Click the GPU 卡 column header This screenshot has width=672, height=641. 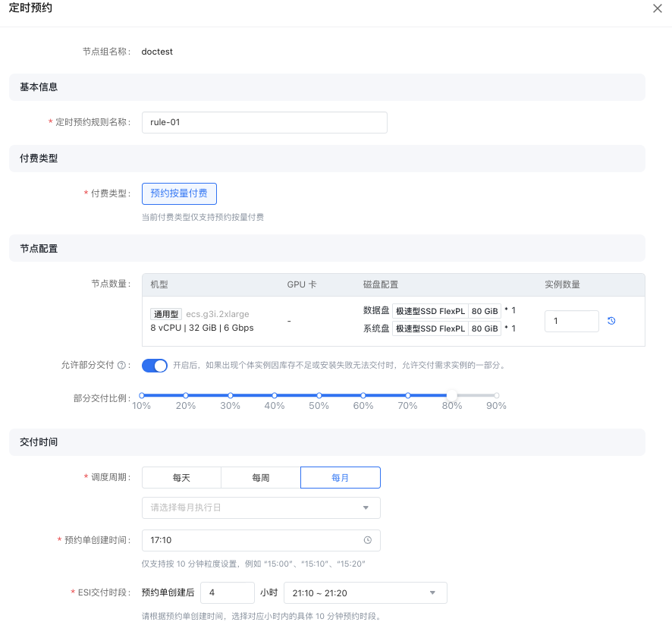[302, 284]
